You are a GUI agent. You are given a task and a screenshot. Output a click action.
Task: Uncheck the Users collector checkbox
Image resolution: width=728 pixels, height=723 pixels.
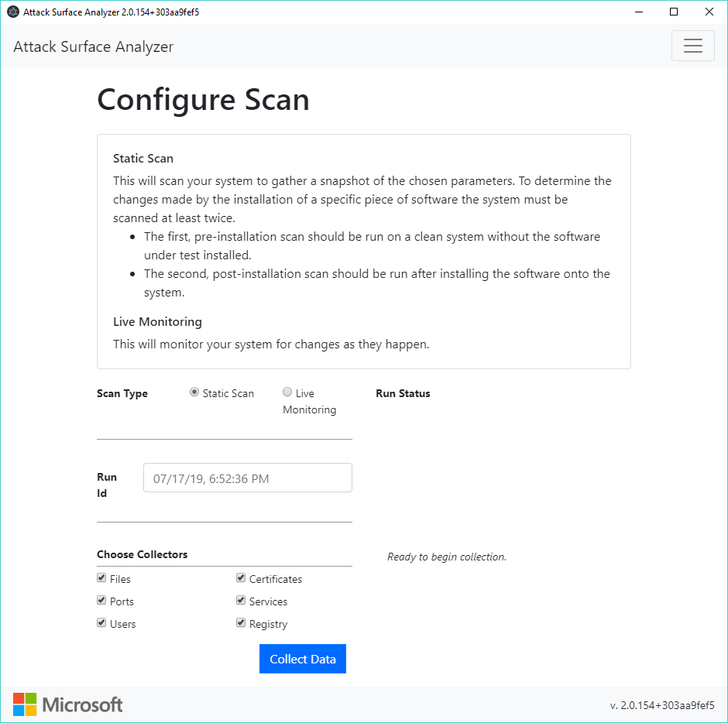101,623
